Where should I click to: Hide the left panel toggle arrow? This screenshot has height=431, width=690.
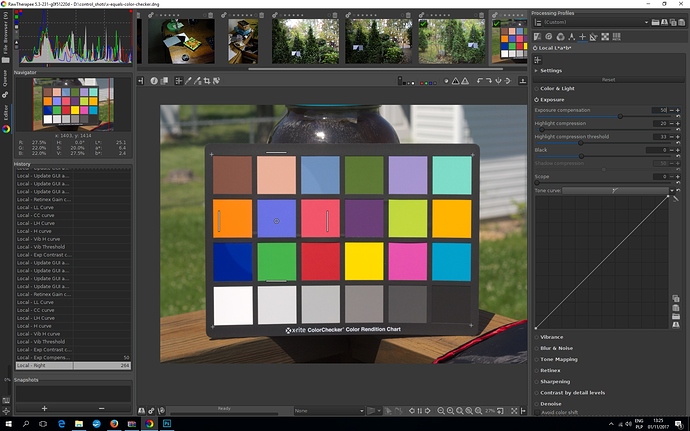pos(140,81)
